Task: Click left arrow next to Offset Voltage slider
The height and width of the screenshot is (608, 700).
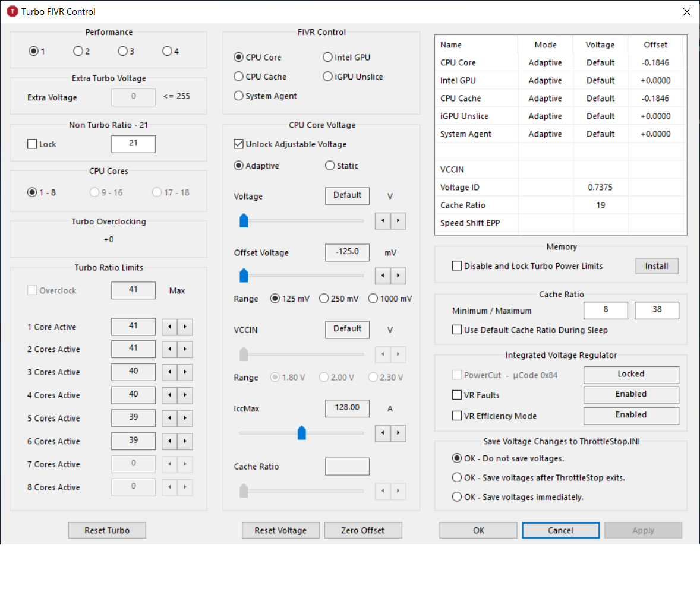Action: (x=383, y=275)
